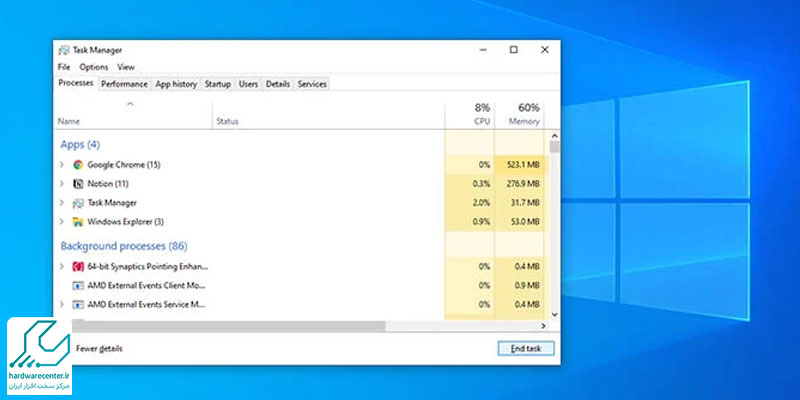This screenshot has width=800, height=400.
Task: Sort by the Status column header
Action: pos(228,121)
